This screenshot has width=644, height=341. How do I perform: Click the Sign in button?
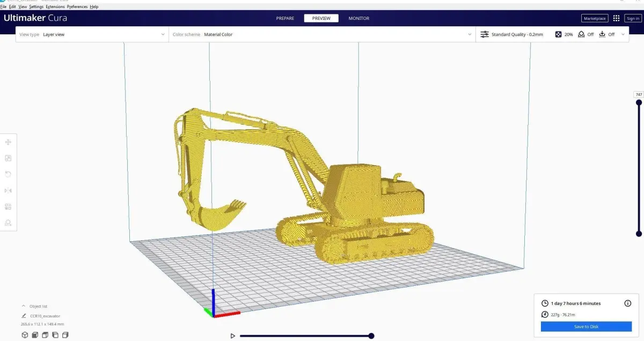pos(633,18)
